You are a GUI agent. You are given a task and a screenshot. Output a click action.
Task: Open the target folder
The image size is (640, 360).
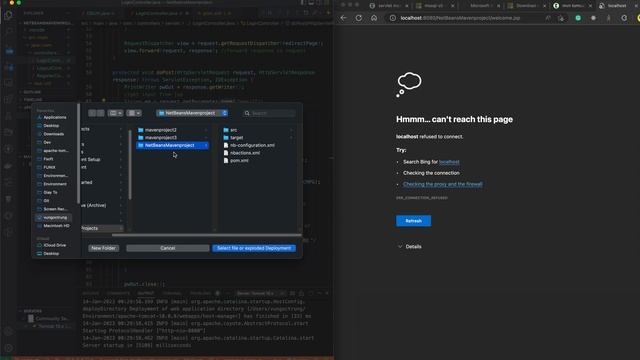click(x=236, y=138)
